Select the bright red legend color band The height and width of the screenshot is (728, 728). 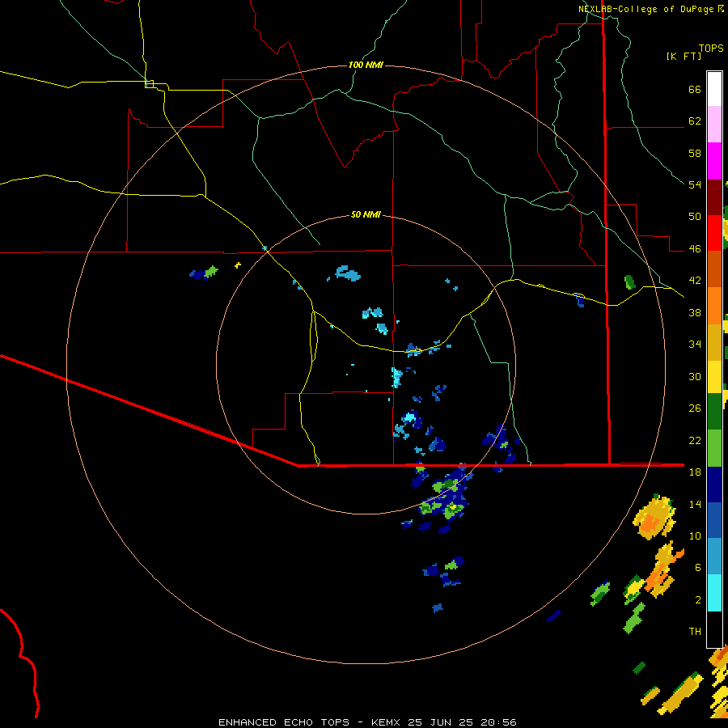click(714, 233)
